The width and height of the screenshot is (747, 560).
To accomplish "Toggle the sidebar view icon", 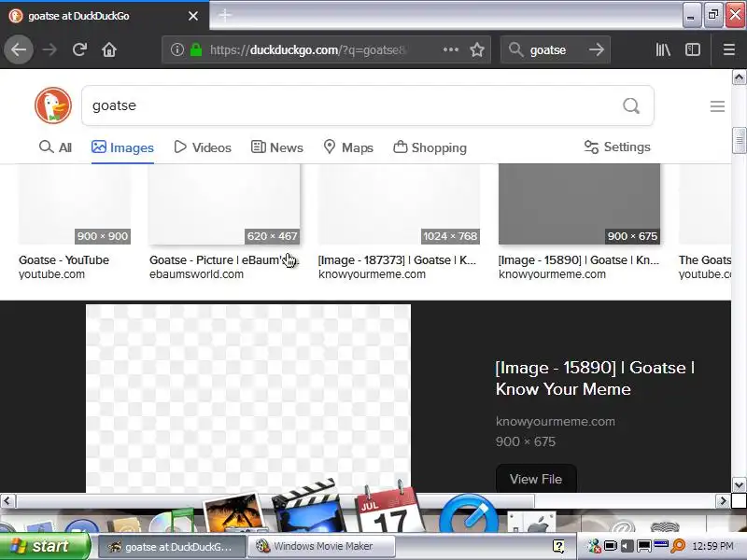I will pos(693,49).
